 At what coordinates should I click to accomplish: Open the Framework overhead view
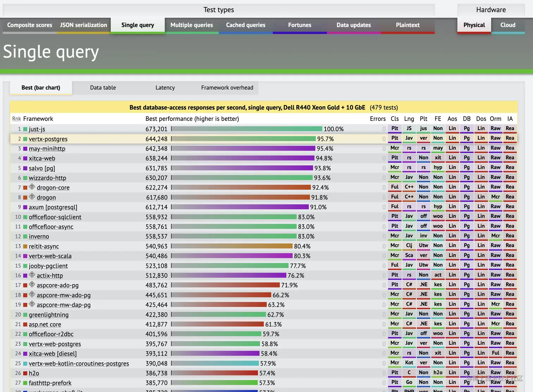coord(227,88)
